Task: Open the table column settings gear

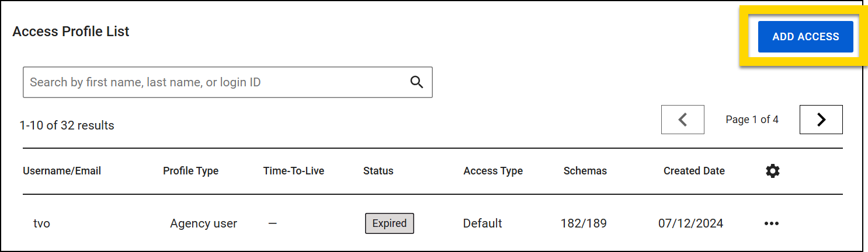Action: pos(772,171)
